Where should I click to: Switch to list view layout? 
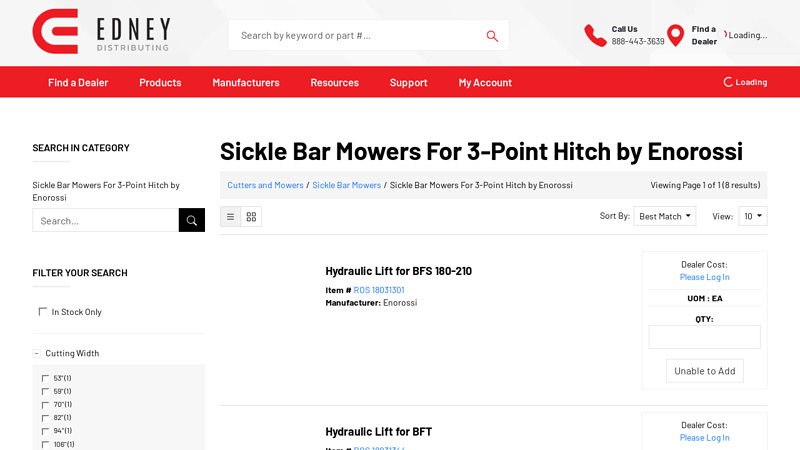[x=231, y=217]
